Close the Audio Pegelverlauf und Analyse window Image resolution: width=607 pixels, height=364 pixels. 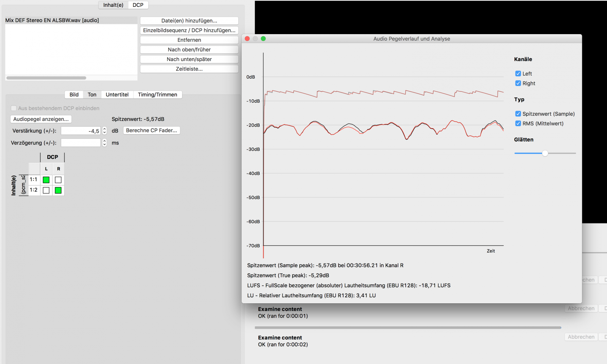pyautogui.click(x=247, y=39)
